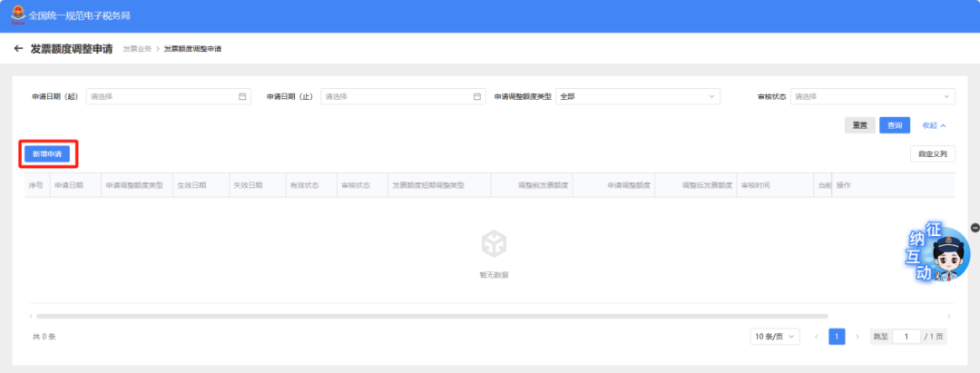Click the 跳至 page number input
The image size is (980, 373).
click(906, 337)
